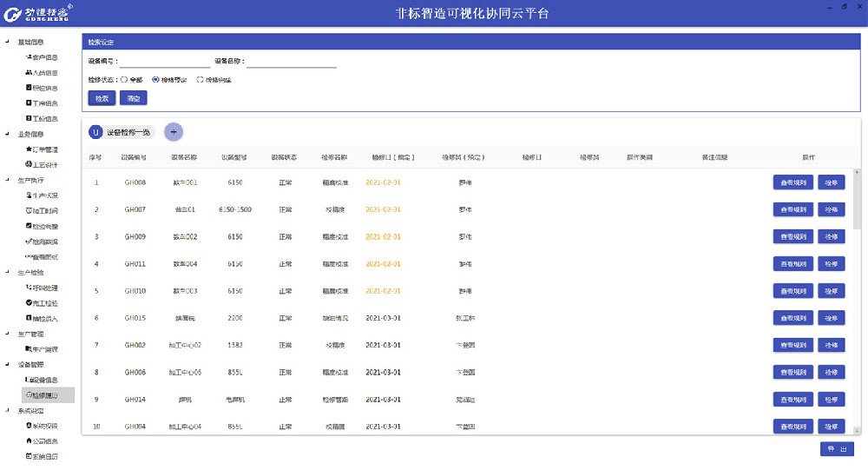Click the 客户信息 icon in sidebar

[29, 57]
